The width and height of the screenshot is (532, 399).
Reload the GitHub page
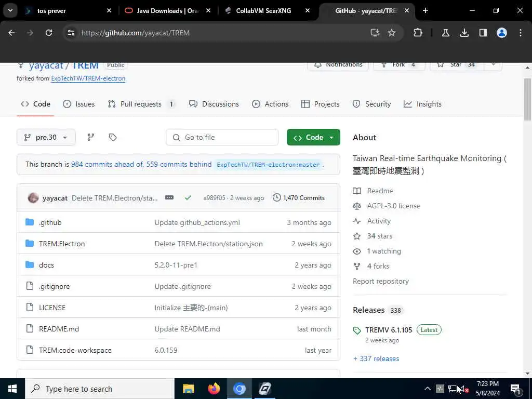point(49,33)
